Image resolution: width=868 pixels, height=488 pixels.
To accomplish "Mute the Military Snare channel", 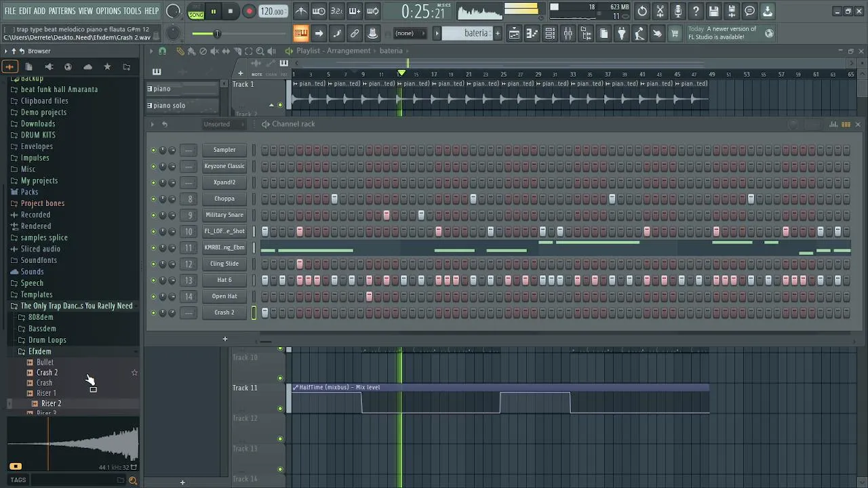I will (x=153, y=215).
